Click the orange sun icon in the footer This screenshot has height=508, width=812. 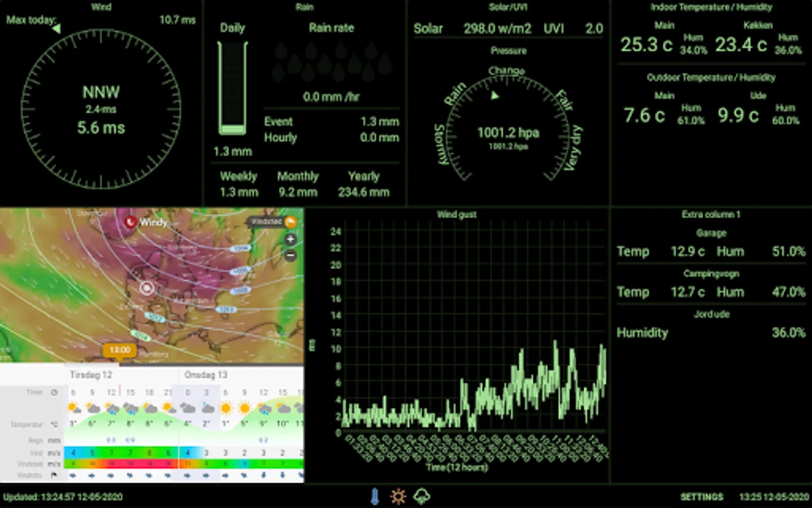(x=398, y=496)
